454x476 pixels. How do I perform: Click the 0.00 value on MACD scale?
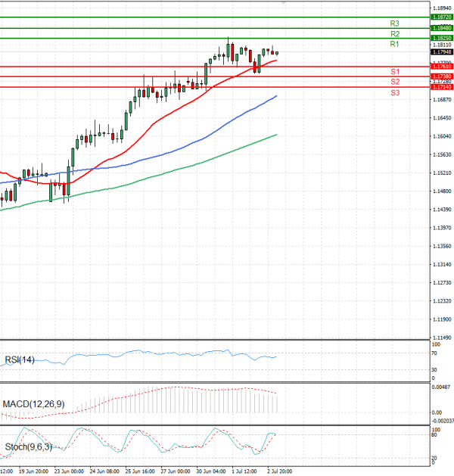coord(437,412)
